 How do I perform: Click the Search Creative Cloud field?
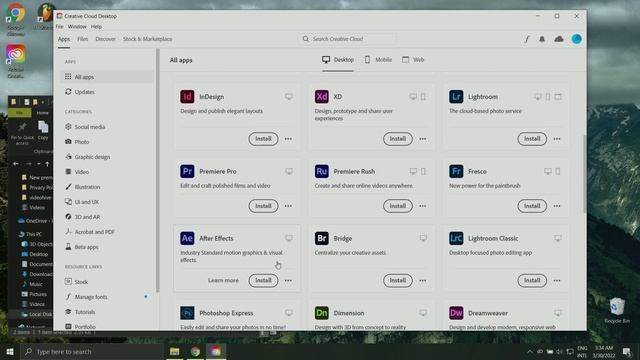tap(348, 39)
